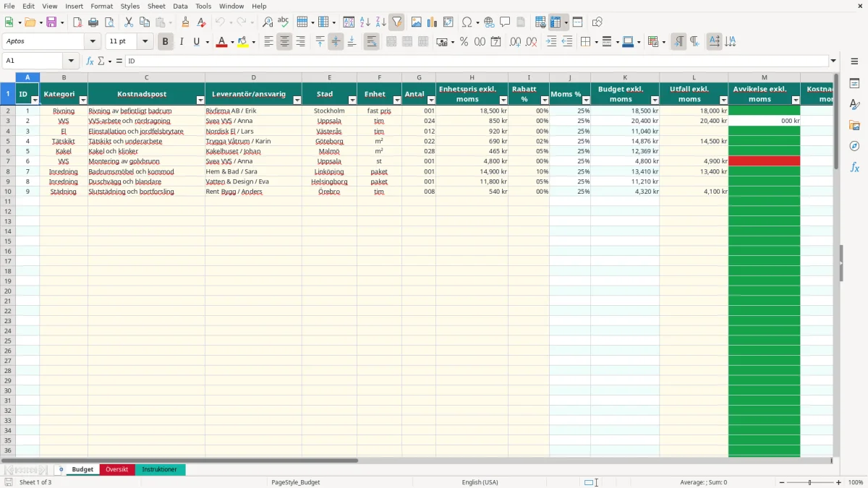This screenshot has width=868, height=488.
Task: Open the Sheet menu
Action: click(x=156, y=6)
